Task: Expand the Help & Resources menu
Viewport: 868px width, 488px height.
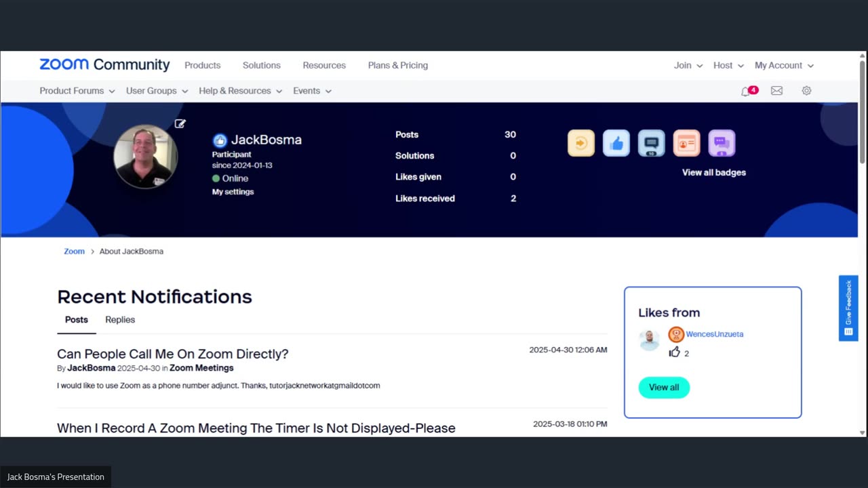Action: click(x=241, y=91)
